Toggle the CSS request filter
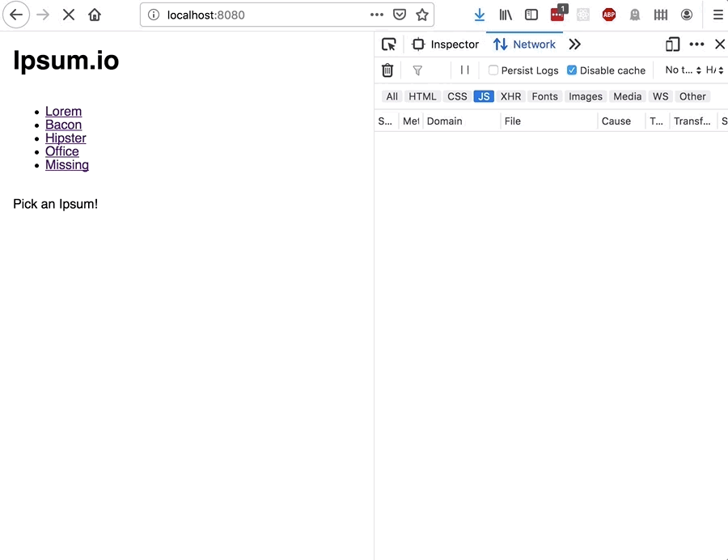The height and width of the screenshot is (560, 728). [457, 96]
